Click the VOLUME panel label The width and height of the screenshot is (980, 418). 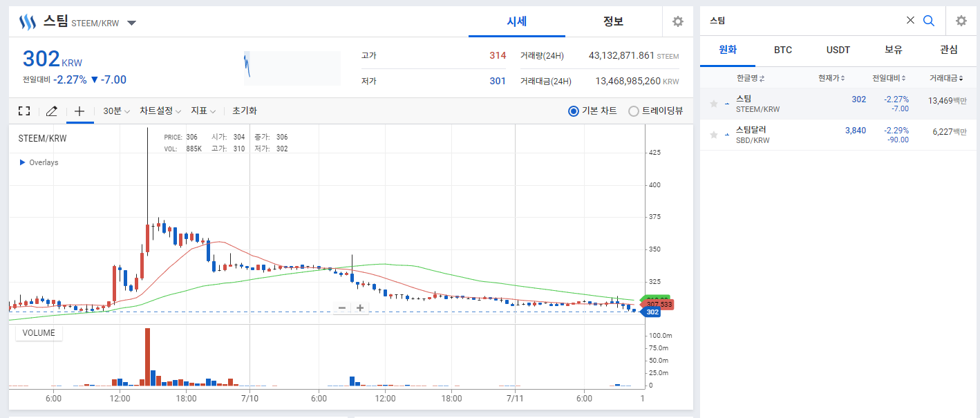tap(39, 333)
